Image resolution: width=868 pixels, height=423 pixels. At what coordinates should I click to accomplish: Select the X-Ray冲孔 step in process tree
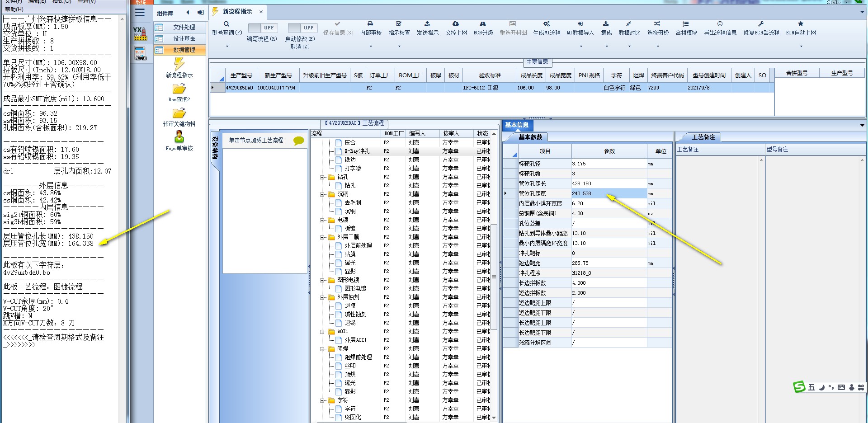click(x=357, y=151)
